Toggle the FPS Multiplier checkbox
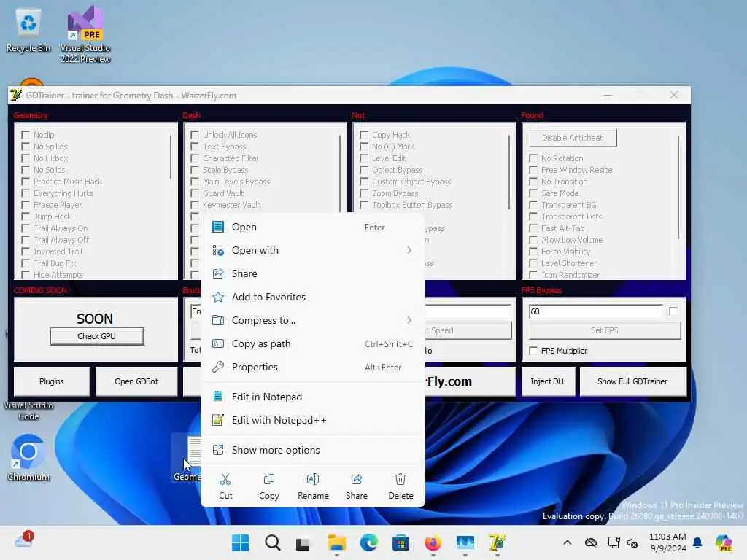Image resolution: width=747 pixels, height=560 pixels. point(533,351)
